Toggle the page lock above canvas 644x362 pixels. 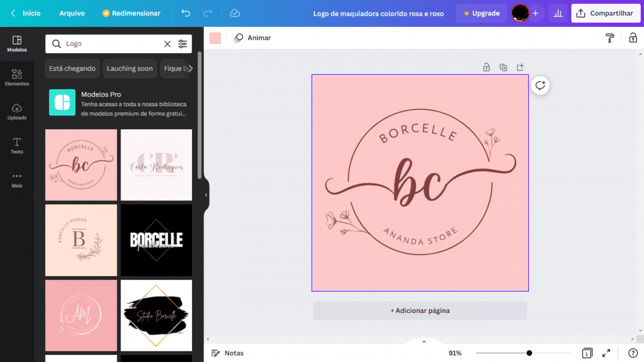486,67
